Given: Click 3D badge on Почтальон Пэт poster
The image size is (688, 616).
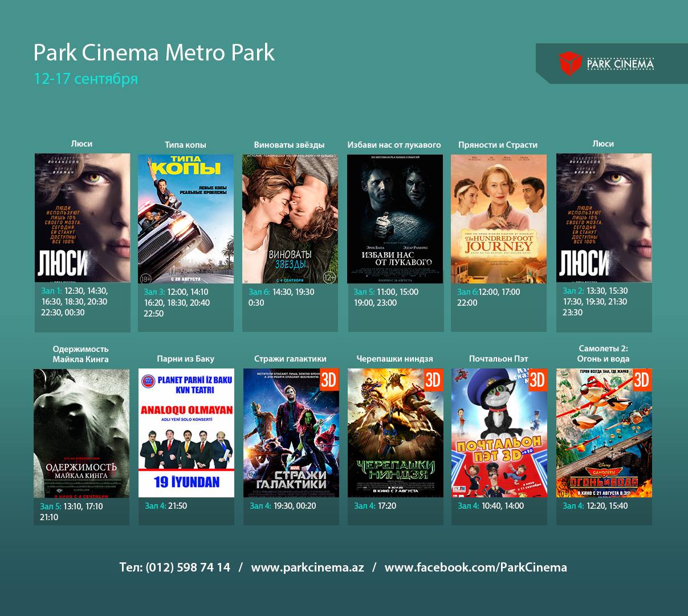Looking at the screenshot, I should coord(537,380).
